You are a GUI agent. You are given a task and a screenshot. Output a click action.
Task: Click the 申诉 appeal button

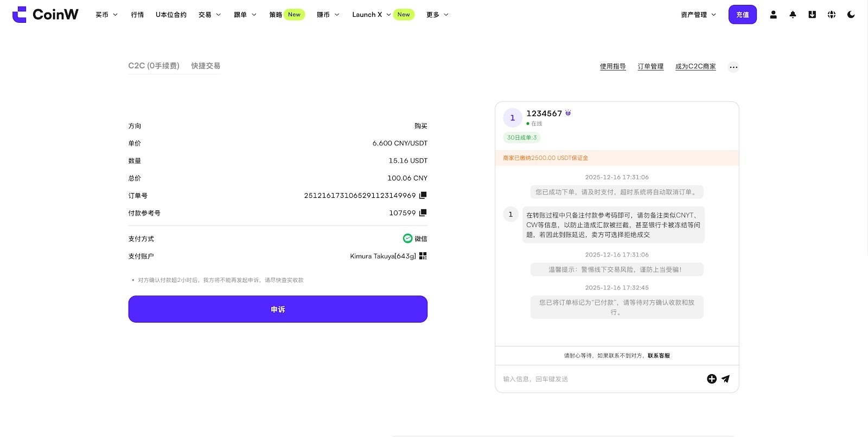278,309
